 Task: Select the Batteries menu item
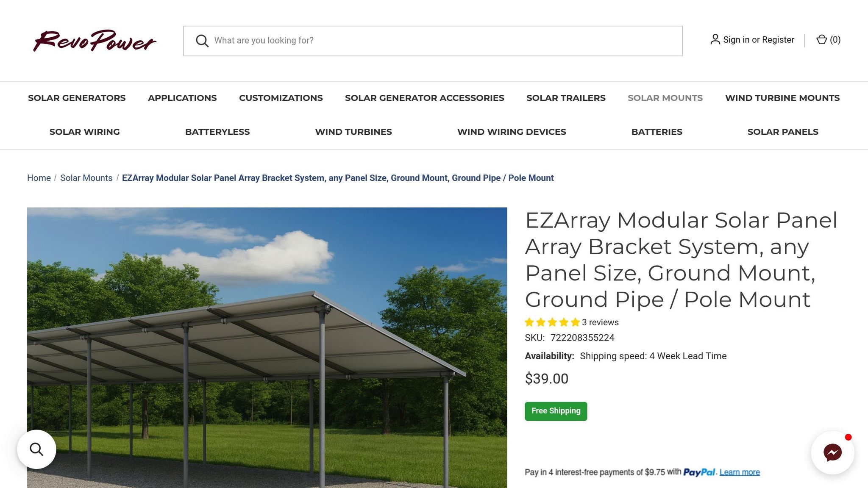pyautogui.click(x=657, y=132)
